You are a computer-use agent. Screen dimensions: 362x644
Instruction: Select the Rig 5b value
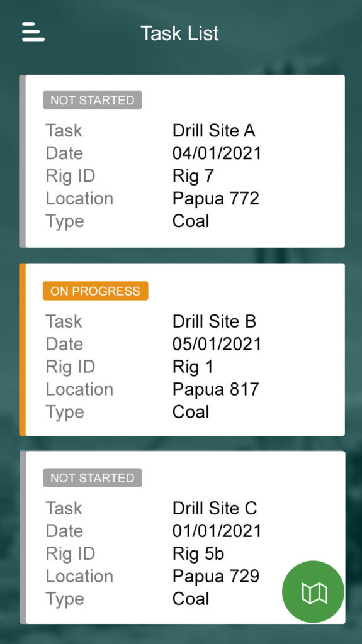[198, 554]
